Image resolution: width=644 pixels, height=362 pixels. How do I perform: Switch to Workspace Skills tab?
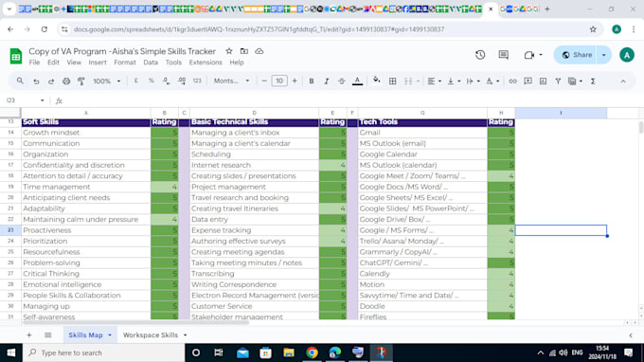151,335
